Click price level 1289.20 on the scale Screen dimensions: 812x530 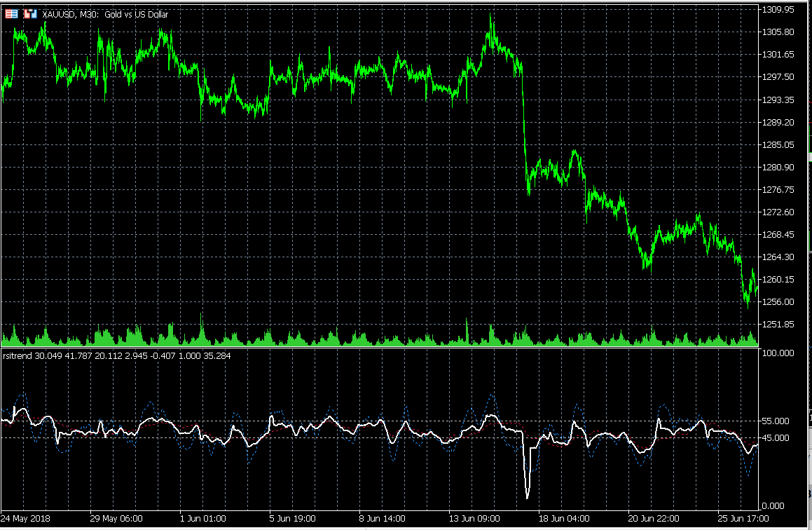point(778,122)
